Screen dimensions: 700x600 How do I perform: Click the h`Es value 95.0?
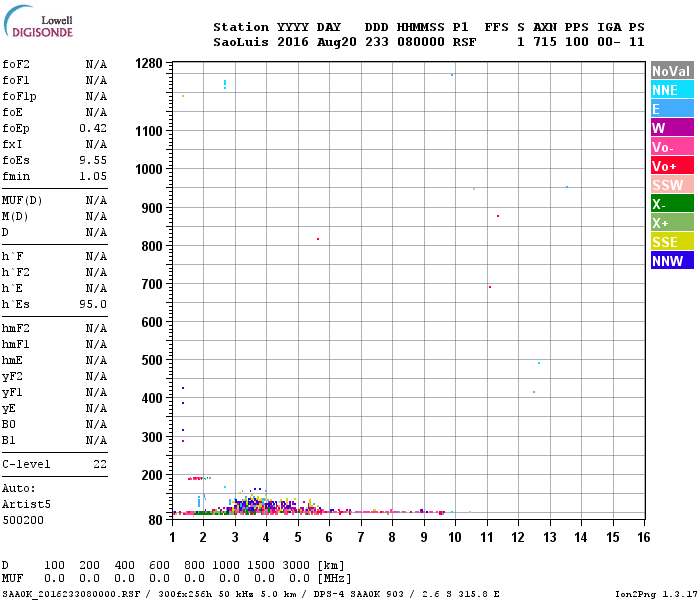[93, 304]
